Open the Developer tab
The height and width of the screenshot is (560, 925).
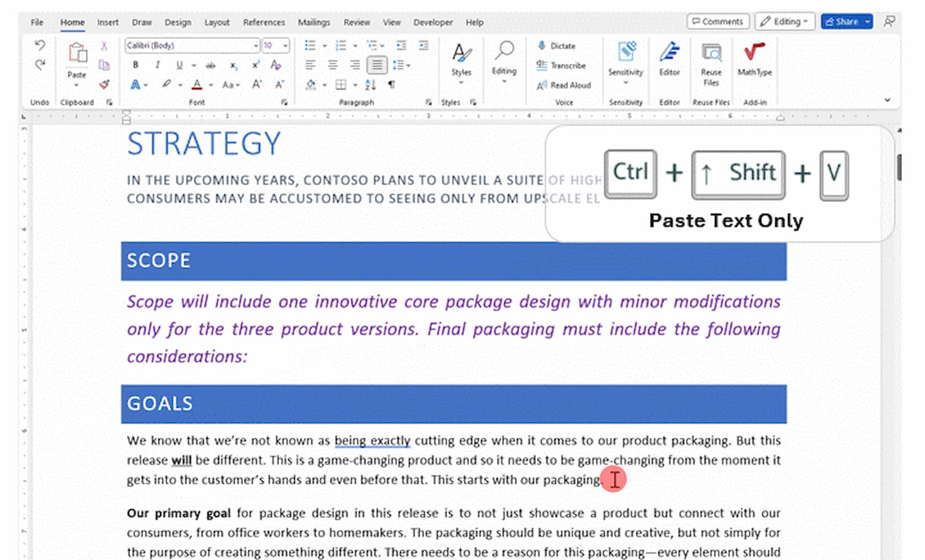(433, 22)
